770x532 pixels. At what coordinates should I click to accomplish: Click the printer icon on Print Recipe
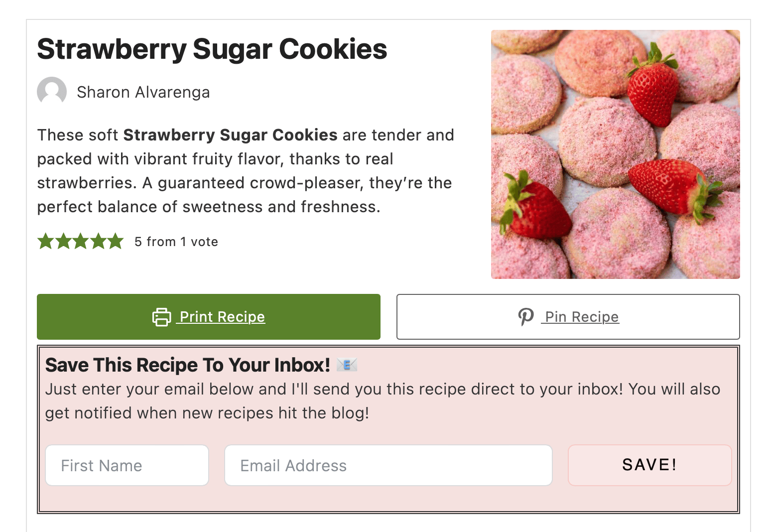point(161,317)
